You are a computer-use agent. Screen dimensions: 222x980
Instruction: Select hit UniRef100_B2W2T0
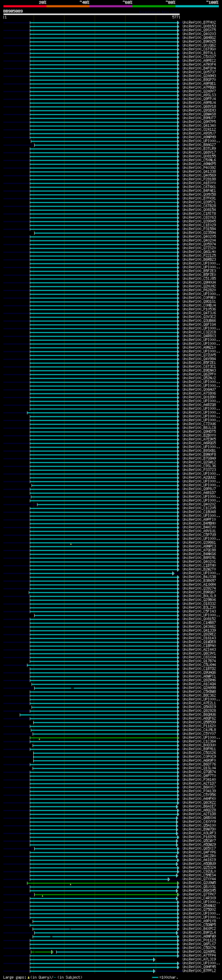[x=199, y=569]
